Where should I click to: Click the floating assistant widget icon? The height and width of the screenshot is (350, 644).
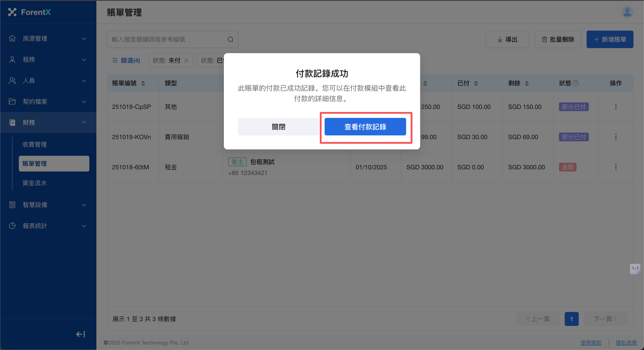[635, 269]
